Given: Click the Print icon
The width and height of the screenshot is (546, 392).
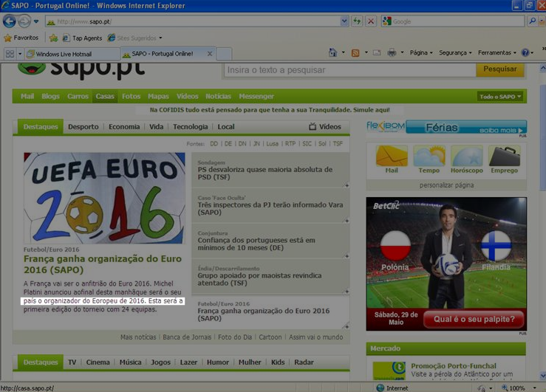Looking at the screenshot, I should pos(392,52).
